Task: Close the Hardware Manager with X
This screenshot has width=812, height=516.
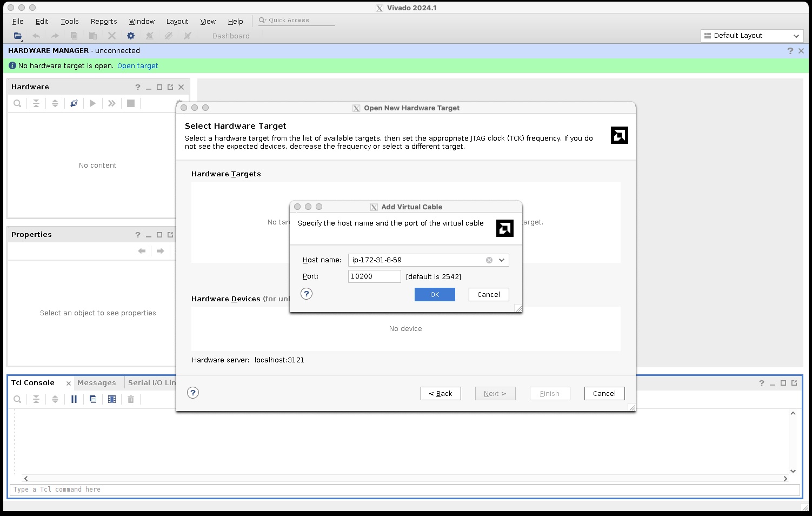Action: pyautogui.click(x=801, y=51)
